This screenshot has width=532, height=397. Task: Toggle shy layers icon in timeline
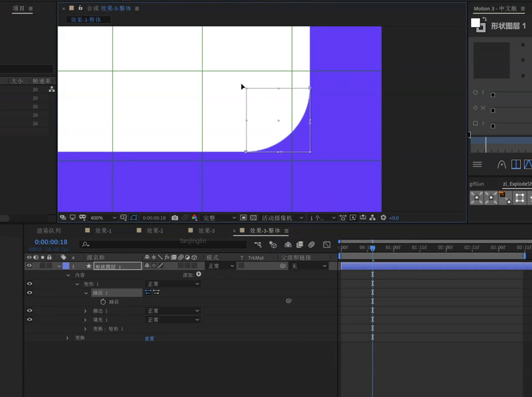[x=288, y=245]
